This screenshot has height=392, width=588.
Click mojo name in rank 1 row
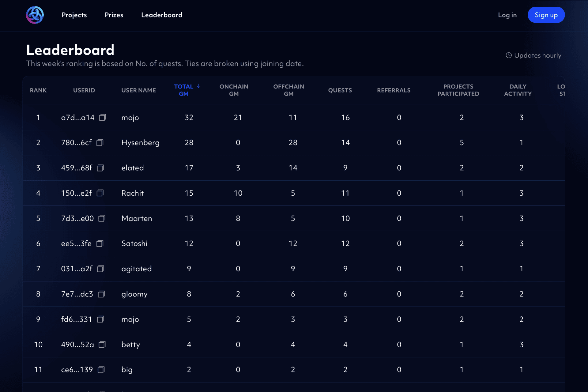[130, 118]
